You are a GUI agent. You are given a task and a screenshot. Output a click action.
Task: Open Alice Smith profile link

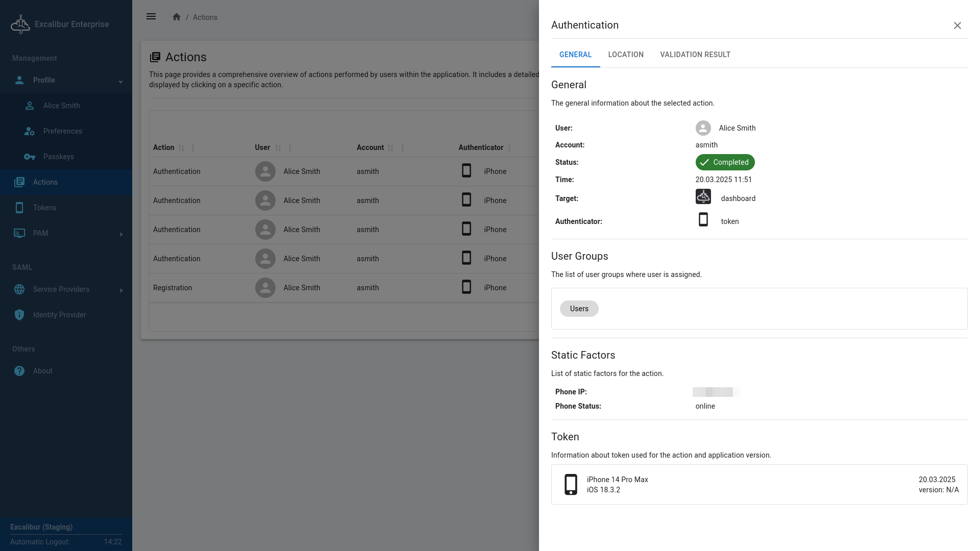pyautogui.click(x=61, y=106)
